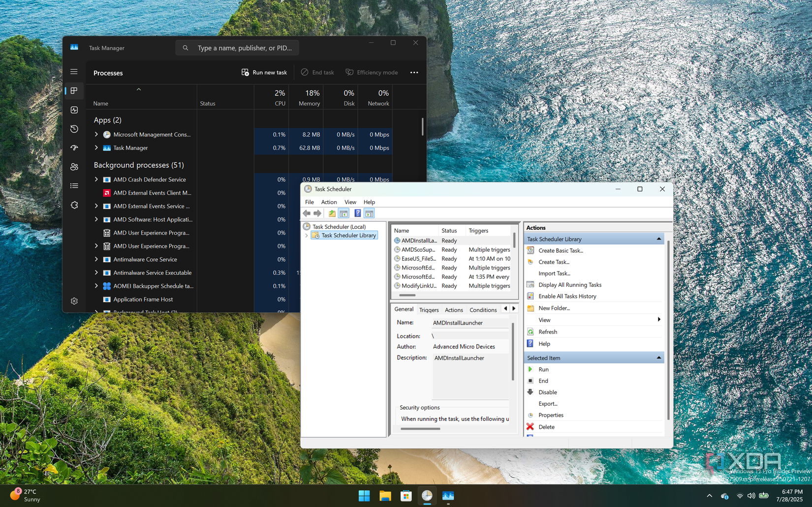The height and width of the screenshot is (507, 812).
Task: Open the Efficiency mode toggle in Task Manager
Action: pyautogui.click(x=372, y=72)
